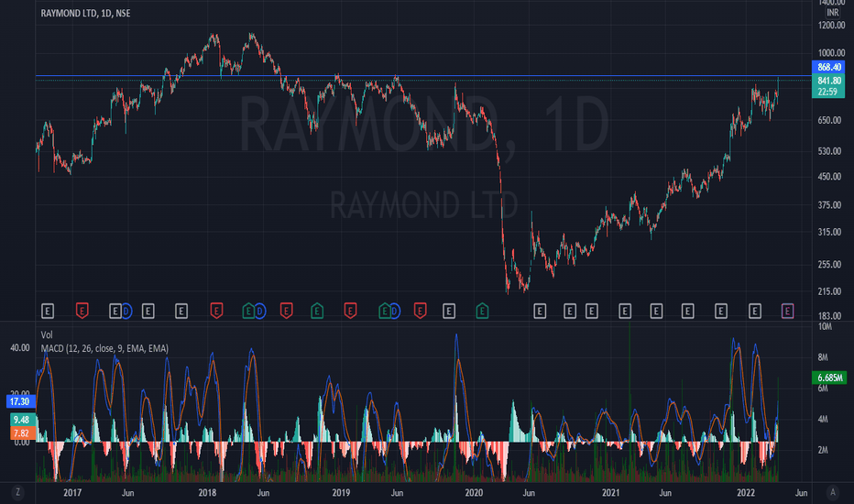The height and width of the screenshot is (504, 854).
Task: Click the 650.00 price axis tick
Action: click(x=829, y=120)
